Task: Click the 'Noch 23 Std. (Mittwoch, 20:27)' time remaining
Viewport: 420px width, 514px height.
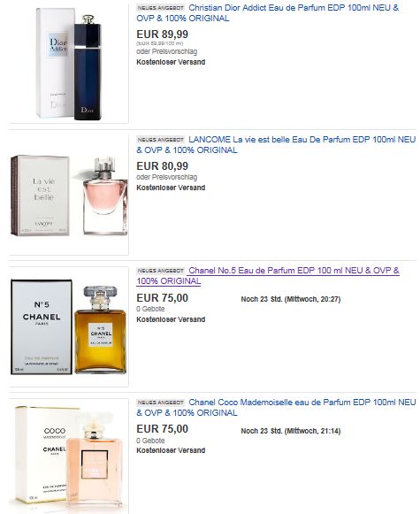Action: (x=291, y=299)
